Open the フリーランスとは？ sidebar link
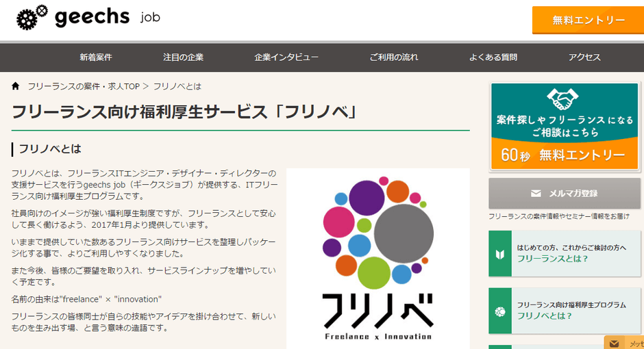Screen dimensions: 644x349 [x=565, y=253]
